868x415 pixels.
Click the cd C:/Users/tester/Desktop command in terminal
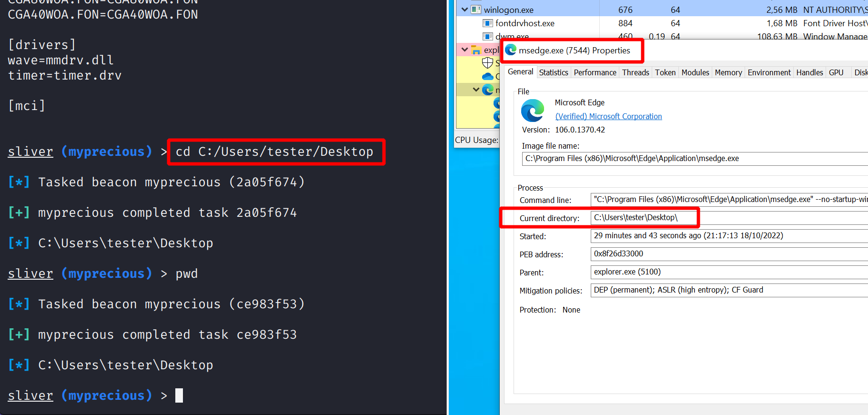pyautogui.click(x=274, y=152)
